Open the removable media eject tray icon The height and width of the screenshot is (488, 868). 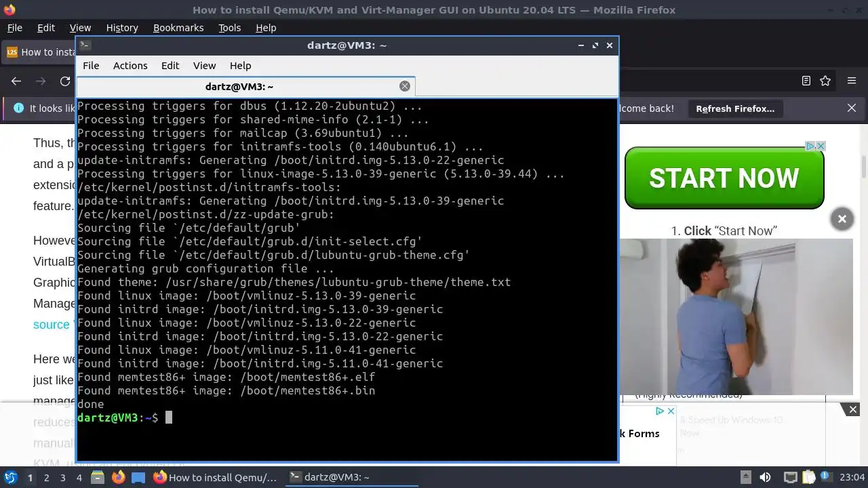pyautogui.click(x=745, y=477)
